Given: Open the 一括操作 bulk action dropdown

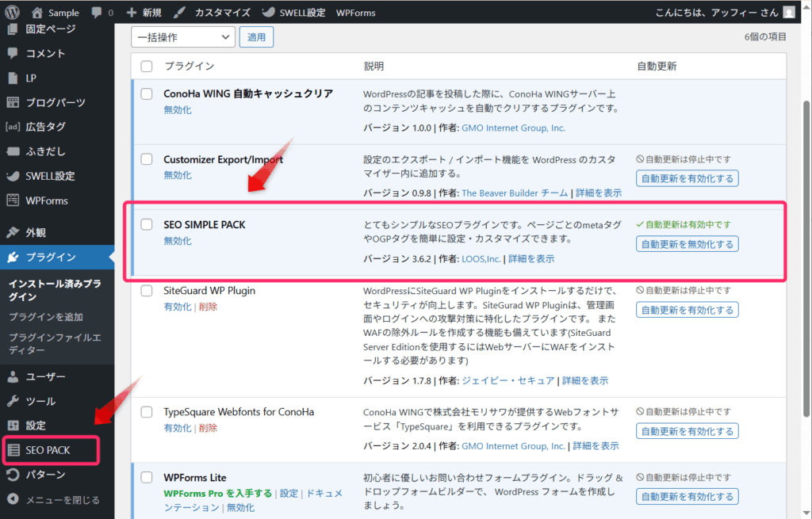Looking at the screenshot, I should (x=183, y=37).
